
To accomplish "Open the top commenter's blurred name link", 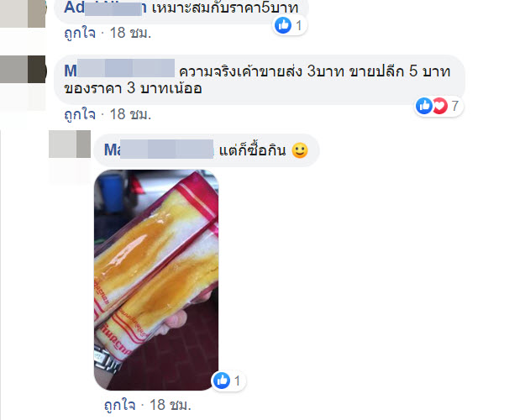I will pos(105,8).
